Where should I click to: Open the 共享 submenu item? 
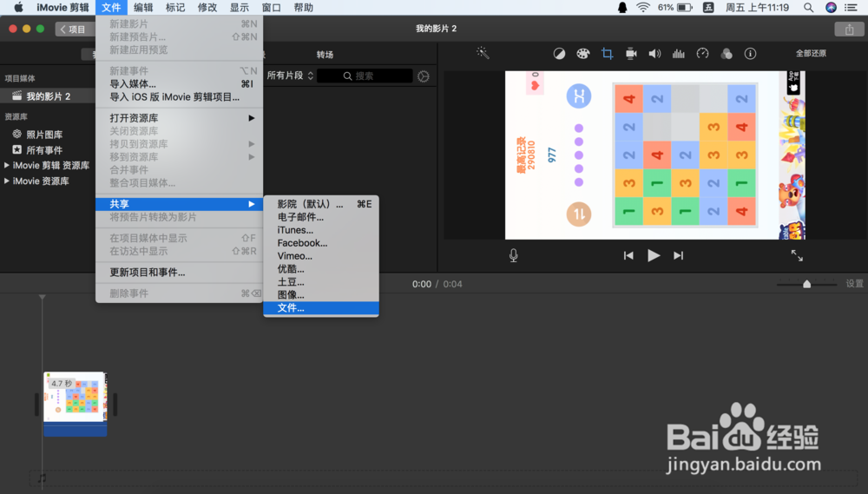(179, 204)
